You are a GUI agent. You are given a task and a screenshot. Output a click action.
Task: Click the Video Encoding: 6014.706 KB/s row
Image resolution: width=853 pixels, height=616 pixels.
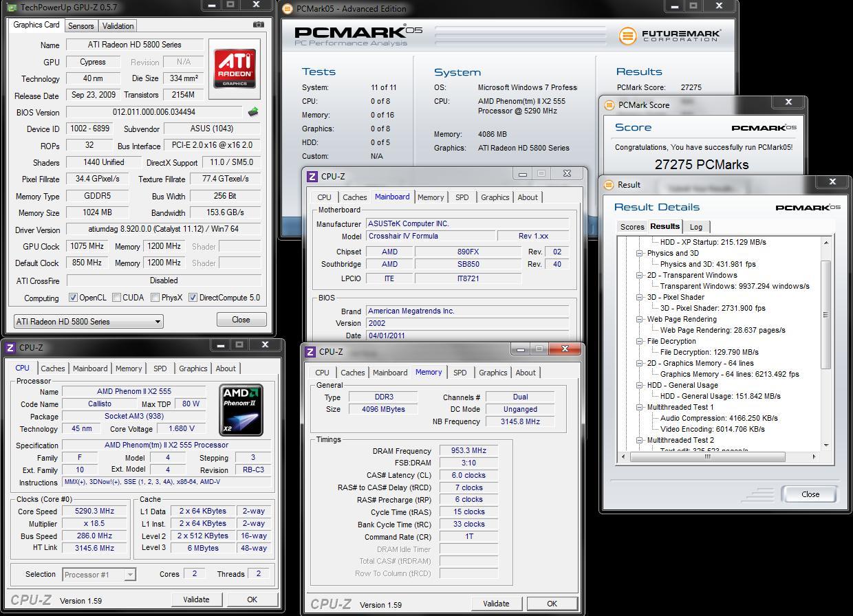click(x=713, y=429)
